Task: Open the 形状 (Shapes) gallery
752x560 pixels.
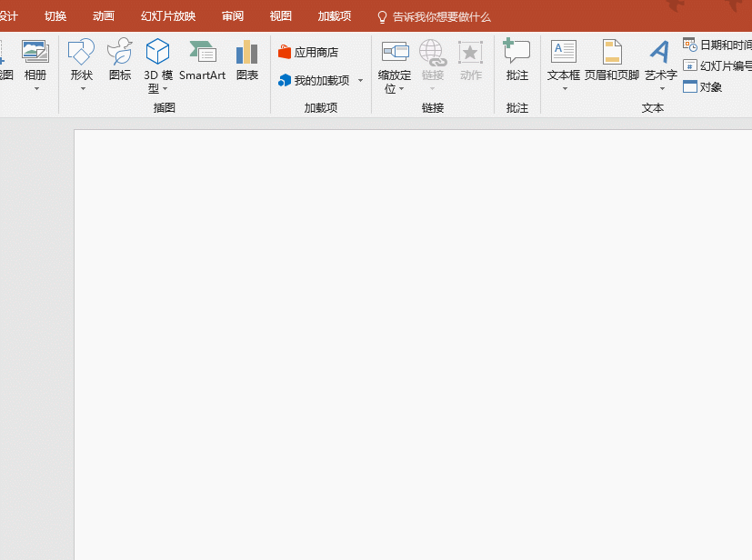Action: click(81, 60)
